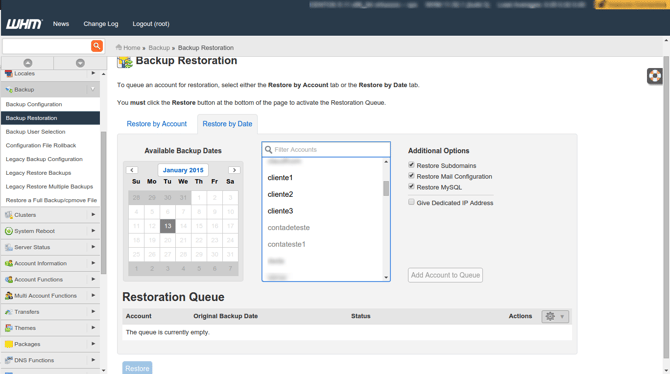The width and height of the screenshot is (670, 374).
Task: Click the main page vertical scrollbar
Action: 666,207
